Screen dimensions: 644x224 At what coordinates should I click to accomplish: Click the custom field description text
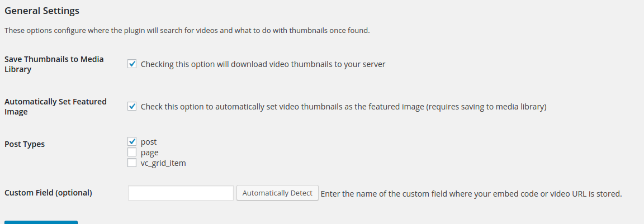(x=471, y=194)
